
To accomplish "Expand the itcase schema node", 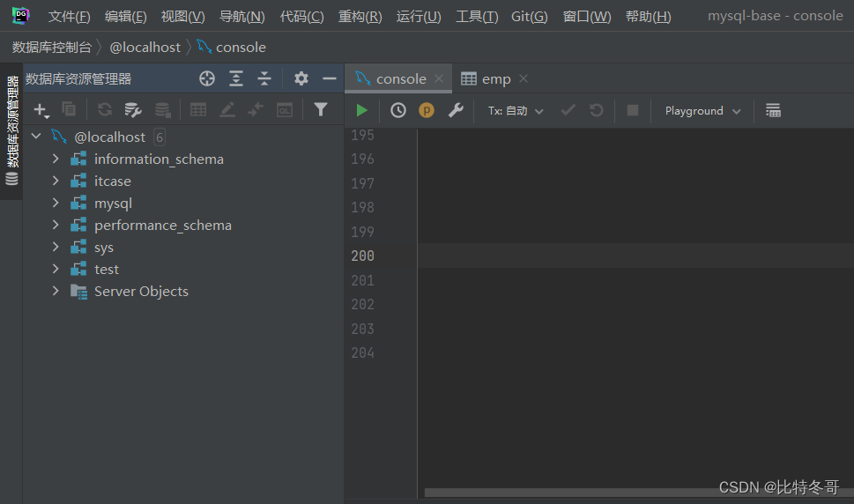I will (x=56, y=181).
